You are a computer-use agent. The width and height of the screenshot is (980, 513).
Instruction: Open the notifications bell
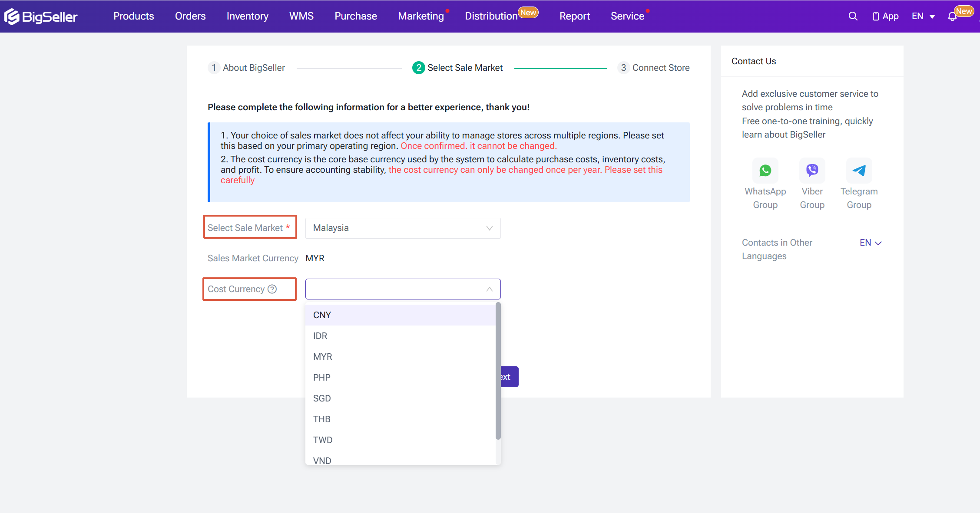tap(952, 16)
